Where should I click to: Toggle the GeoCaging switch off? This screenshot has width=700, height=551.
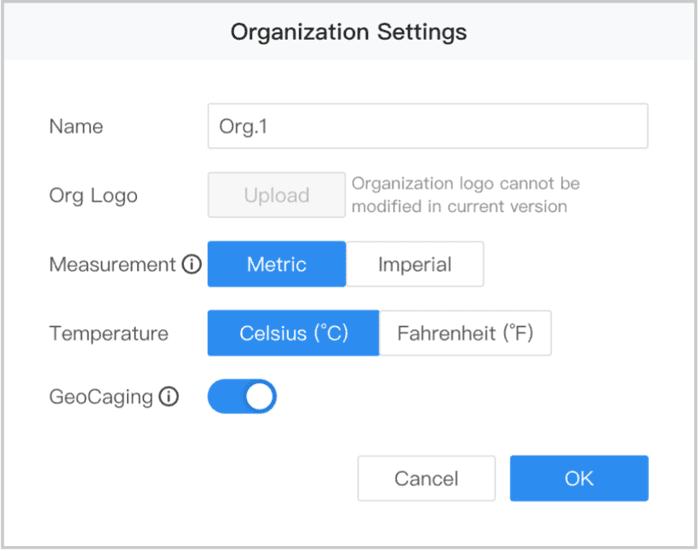point(242,397)
